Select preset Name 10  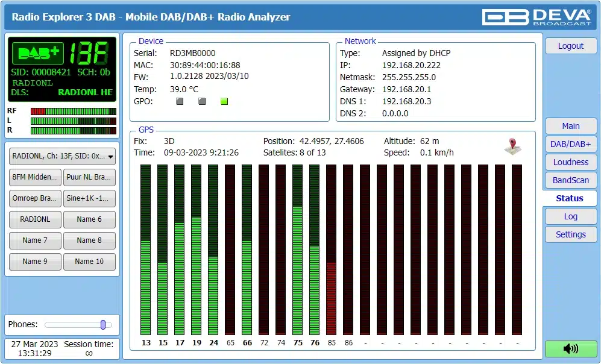89,262
